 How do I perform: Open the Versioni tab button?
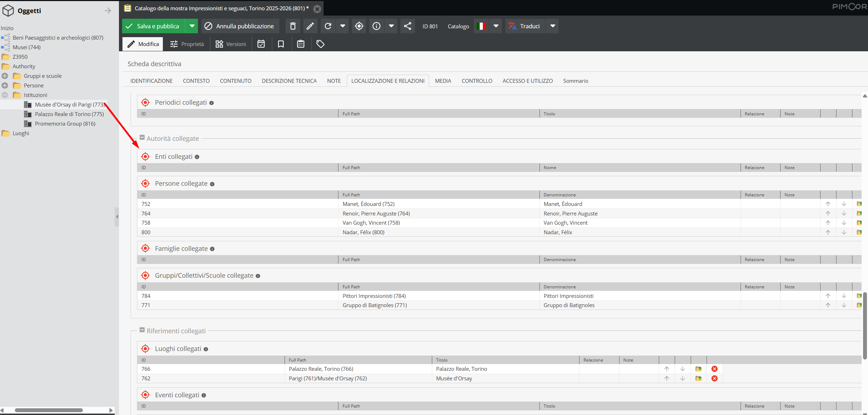[231, 44]
